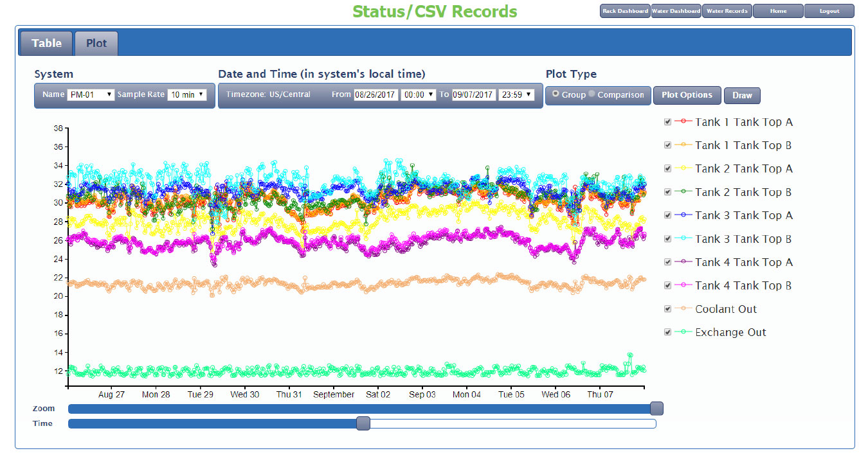Screen dimensions: 868x460
Task: Click the Status/CSV Records title
Action: click(x=435, y=12)
